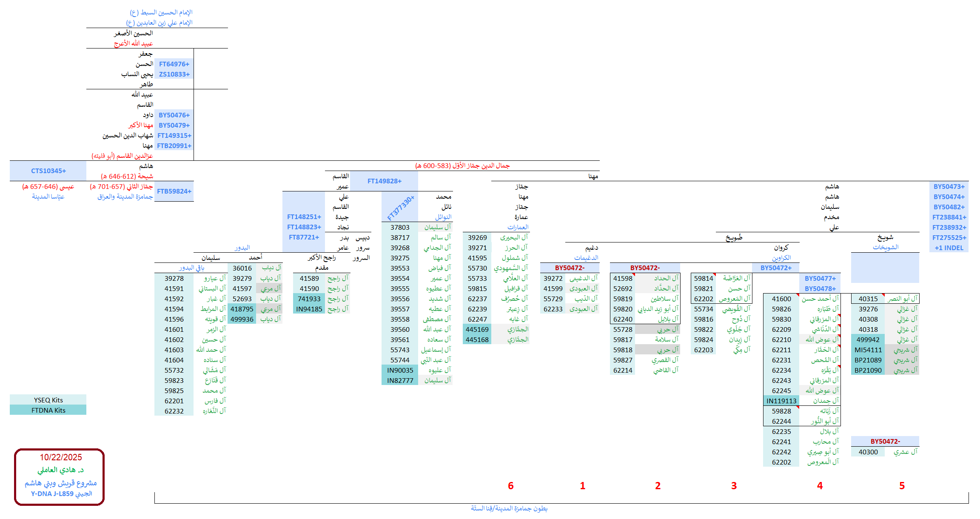Click kit cell 741933
Viewport: 980px width, 519px height.
click(309, 299)
